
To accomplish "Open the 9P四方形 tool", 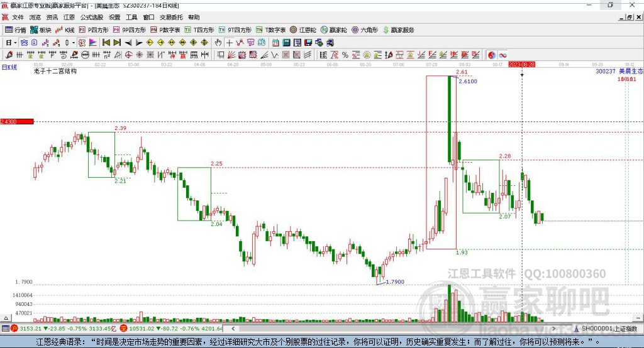I will [x=130, y=30].
